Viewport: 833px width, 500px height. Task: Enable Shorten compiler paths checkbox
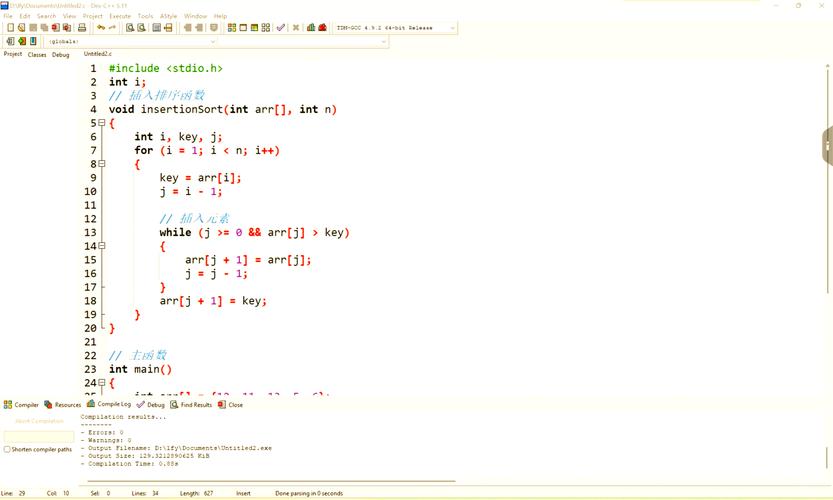point(7,449)
